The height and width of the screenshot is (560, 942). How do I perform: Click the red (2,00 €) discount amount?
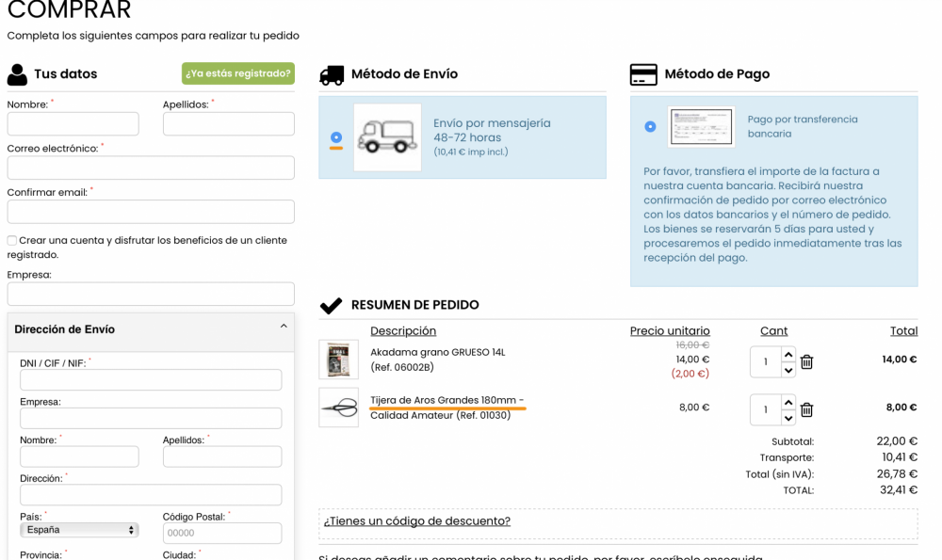coord(690,374)
